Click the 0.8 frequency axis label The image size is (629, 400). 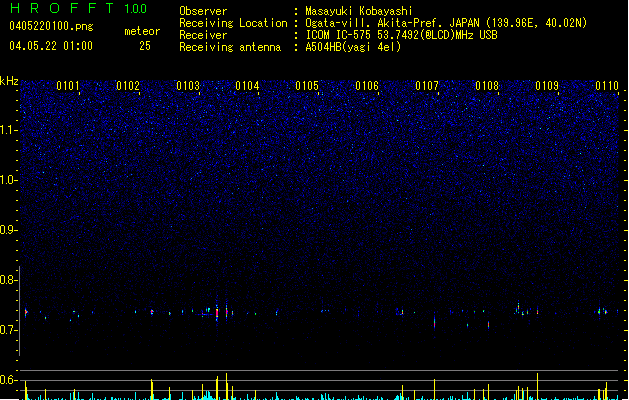click(x=8, y=280)
